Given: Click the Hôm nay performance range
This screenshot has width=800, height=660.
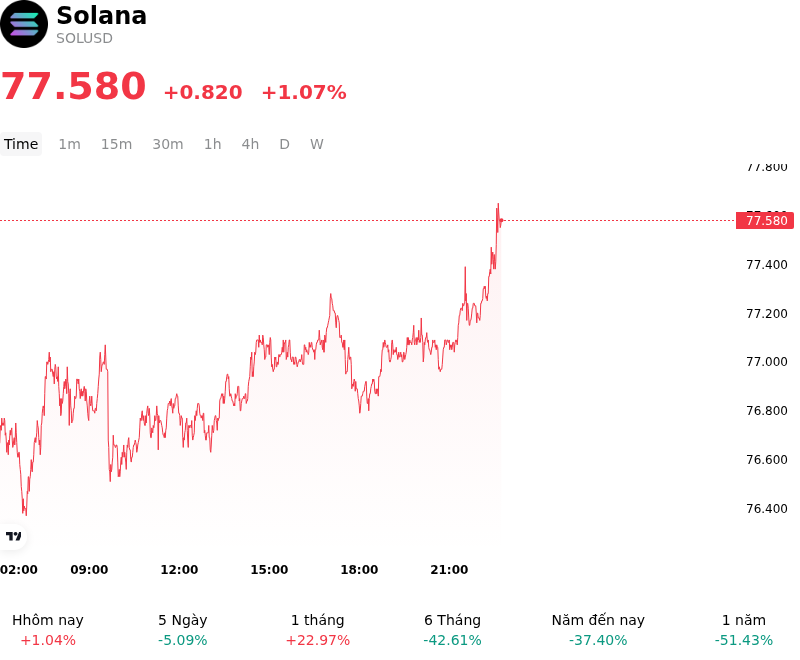Looking at the screenshot, I should point(48,630).
